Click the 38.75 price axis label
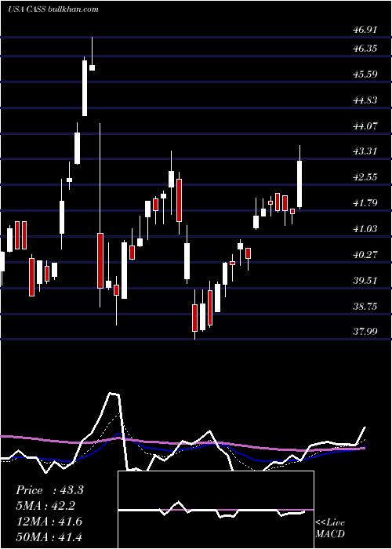This screenshot has height=549, width=392. click(365, 307)
